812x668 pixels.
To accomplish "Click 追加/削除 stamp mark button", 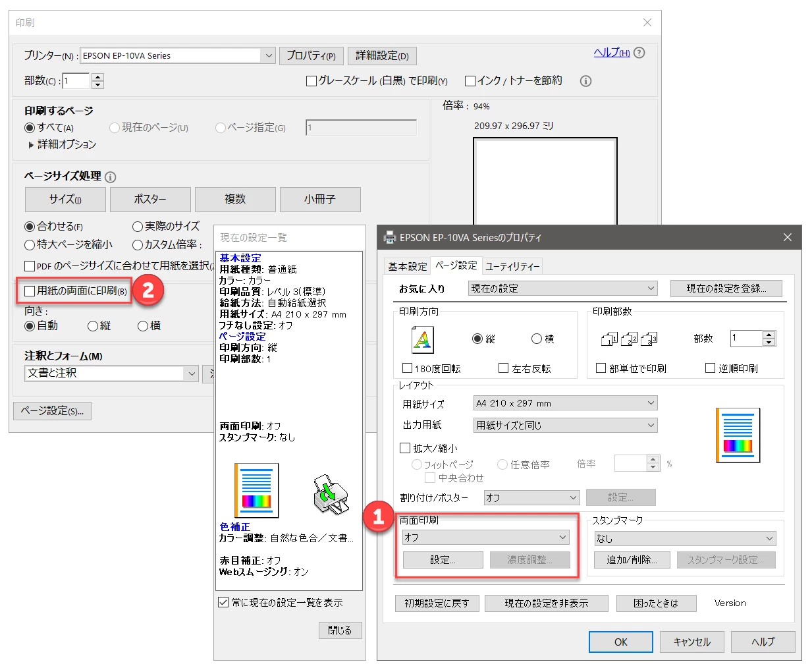I will (632, 560).
